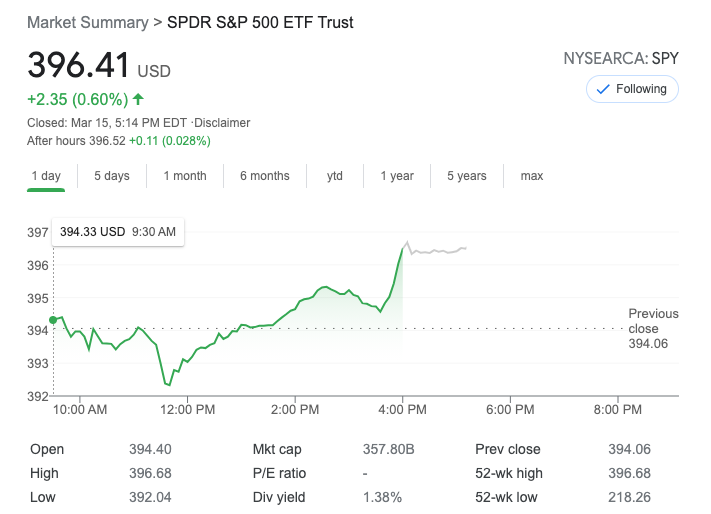Screen dimensions: 711x514
Task: Switch to the 1 month chart range
Action: (x=185, y=176)
